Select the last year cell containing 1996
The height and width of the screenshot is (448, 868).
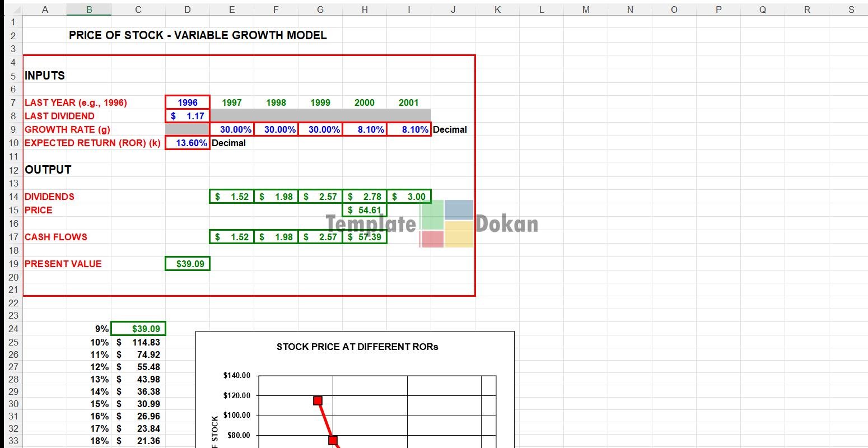[187, 102]
